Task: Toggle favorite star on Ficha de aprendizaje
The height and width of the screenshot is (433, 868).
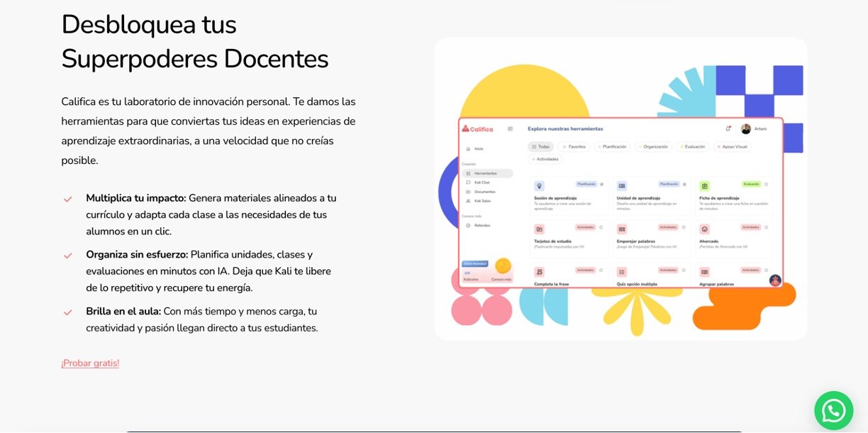Action: (x=767, y=184)
